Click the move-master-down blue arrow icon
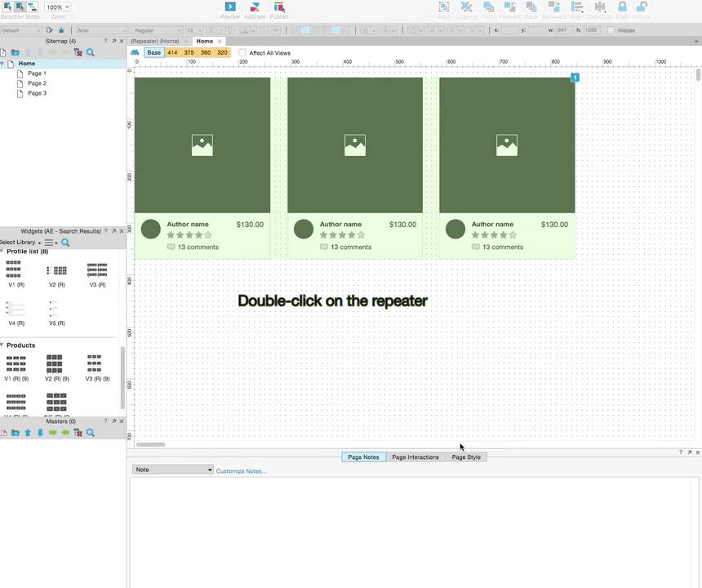Viewport: 702px width, 588px height. tap(40, 432)
